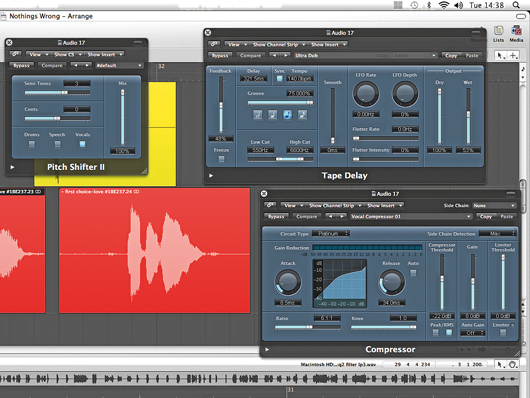Image resolution: width=530 pixels, height=398 pixels.
Task: Open View menu in Compressor window
Action: click(x=292, y=205)
